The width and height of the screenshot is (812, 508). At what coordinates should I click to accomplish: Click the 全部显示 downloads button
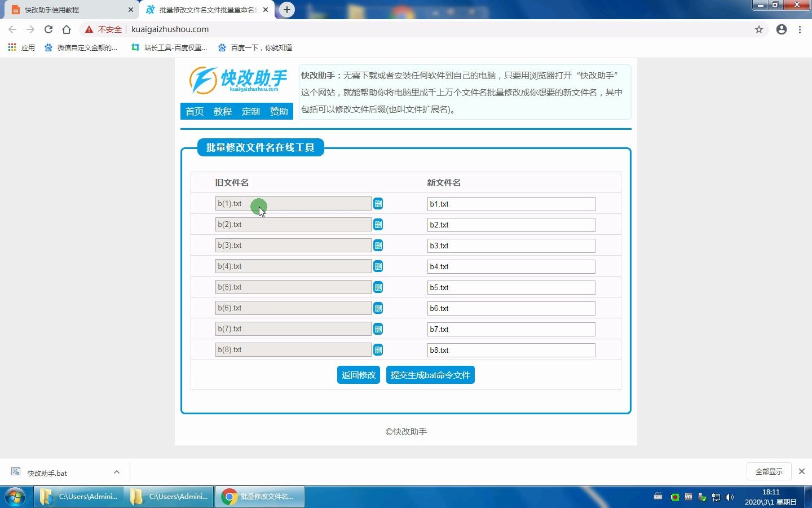(x=769, y=471)
